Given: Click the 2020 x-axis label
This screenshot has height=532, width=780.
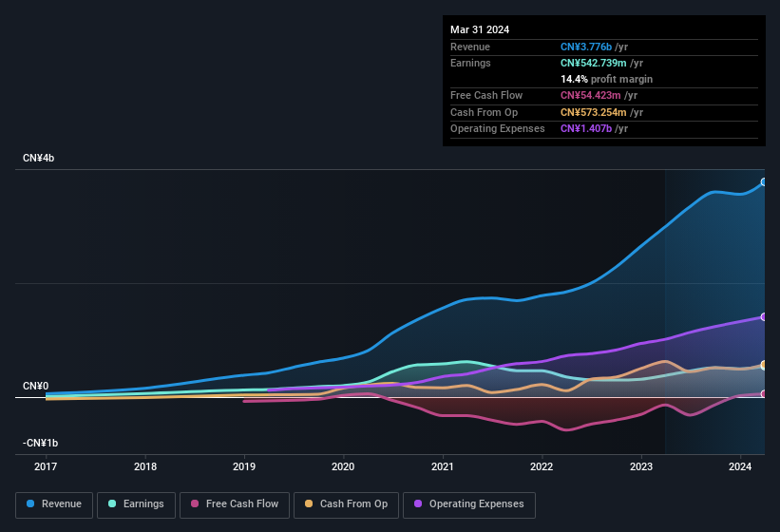Looking at the screenshot, I should (343, 466).
